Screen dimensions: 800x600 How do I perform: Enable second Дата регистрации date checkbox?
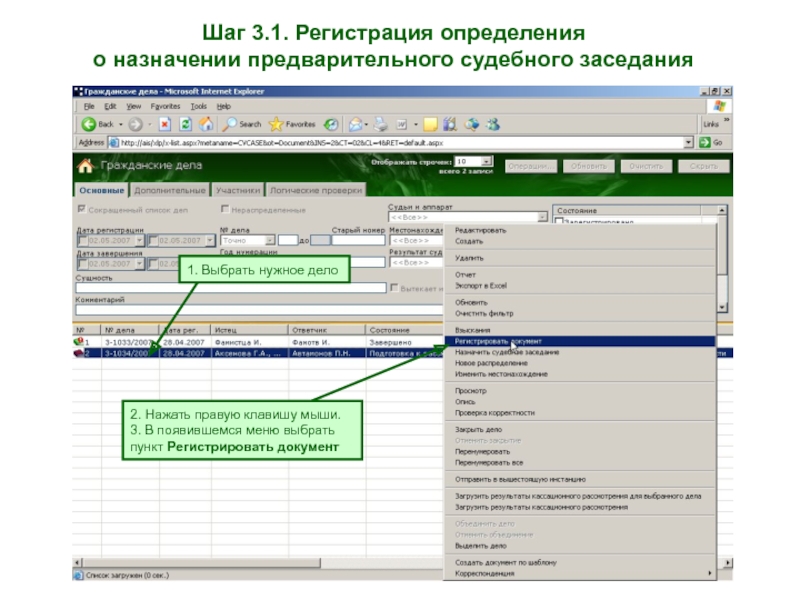(x=153, y=240)
